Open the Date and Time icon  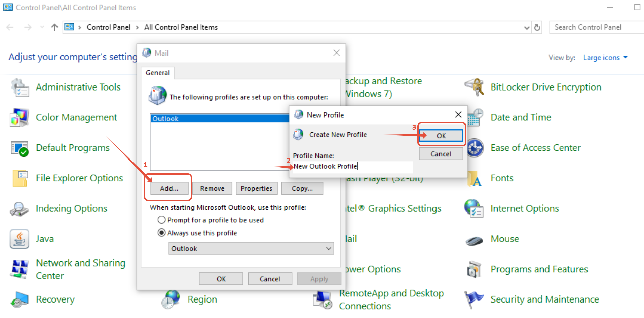[475, 117]
